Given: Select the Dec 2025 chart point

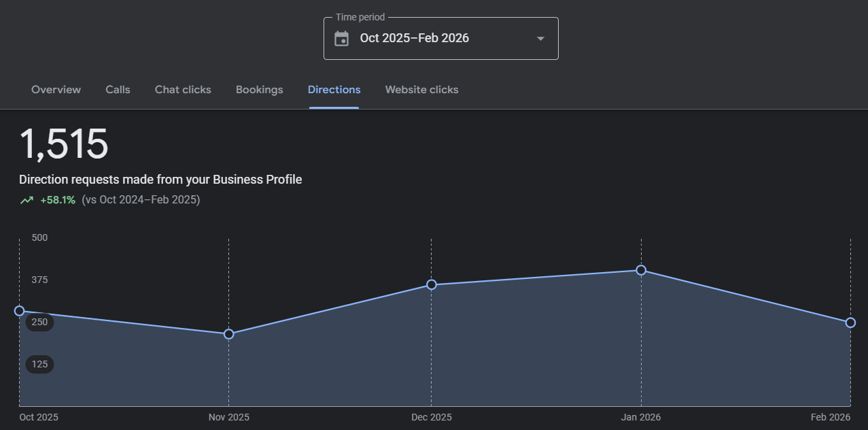Looking at the screenshot, I should tap(431, 284).
